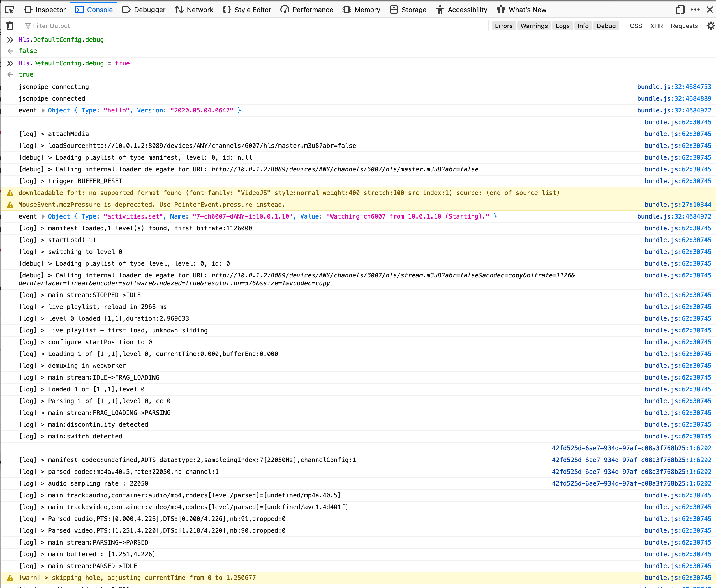Open source link bundle.js:27:10344

[x=677, y=205]
